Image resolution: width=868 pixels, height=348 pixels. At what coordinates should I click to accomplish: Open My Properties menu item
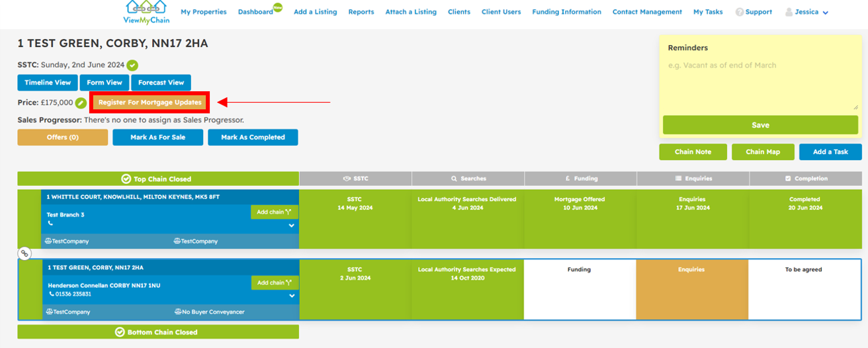204,12
